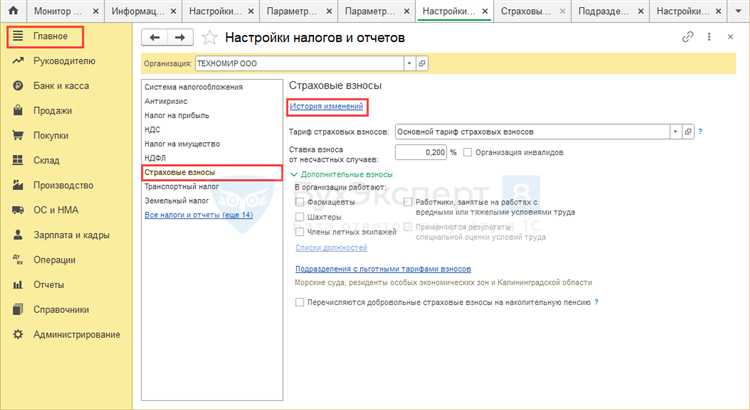Open the organization dropdown list
750x410 pixels.
click(x=409, y=63)
